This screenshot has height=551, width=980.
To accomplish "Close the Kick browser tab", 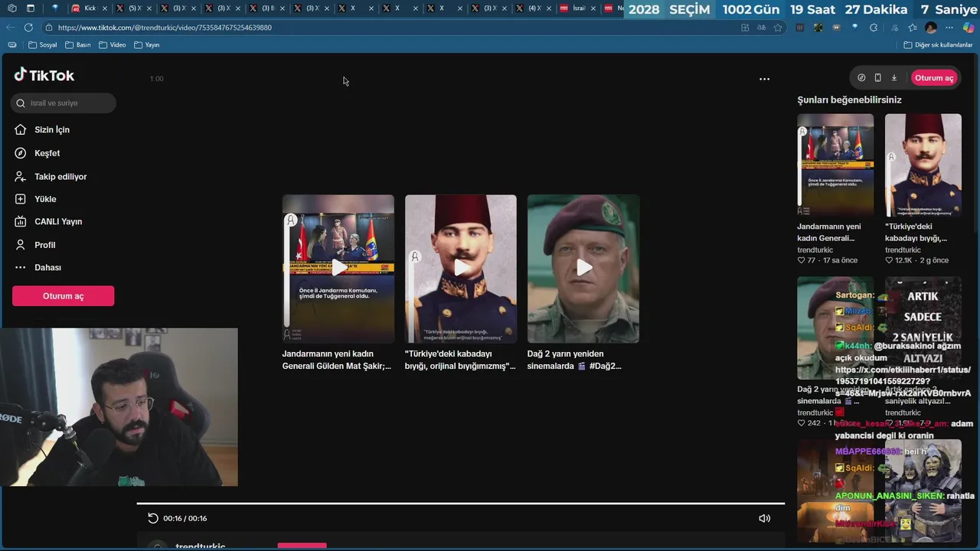I will tap(105, 8).
